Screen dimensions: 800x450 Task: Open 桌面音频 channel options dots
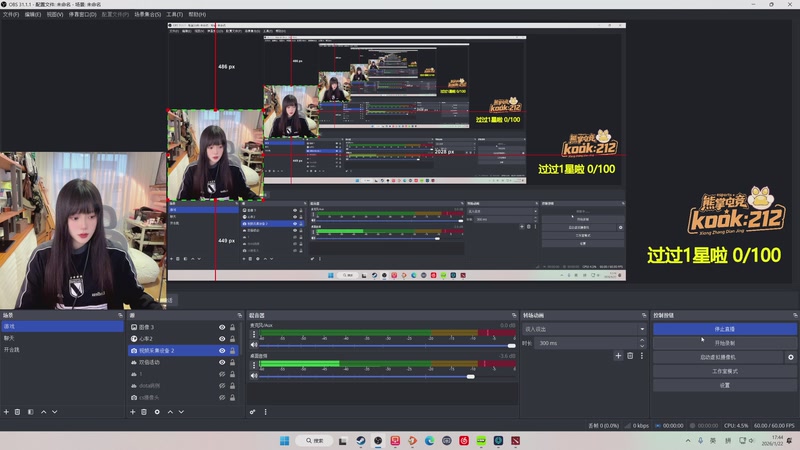pos(254,365)
